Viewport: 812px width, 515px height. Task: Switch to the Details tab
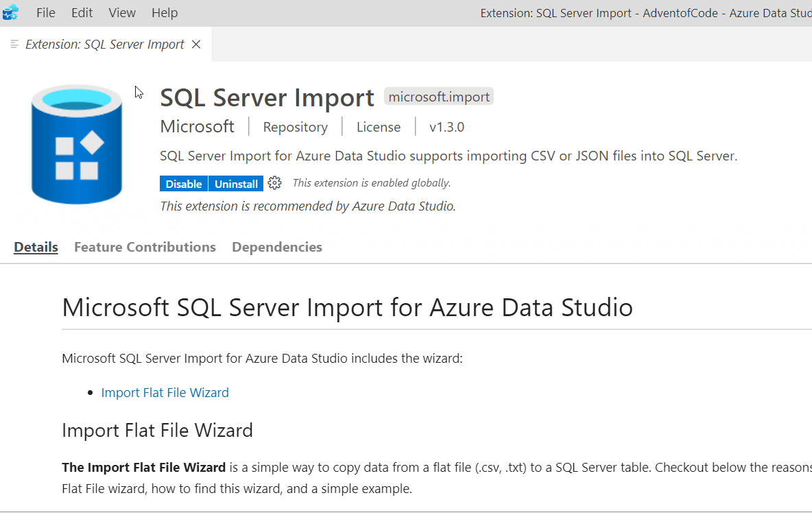pyautogui.click(x=36, y=247)
